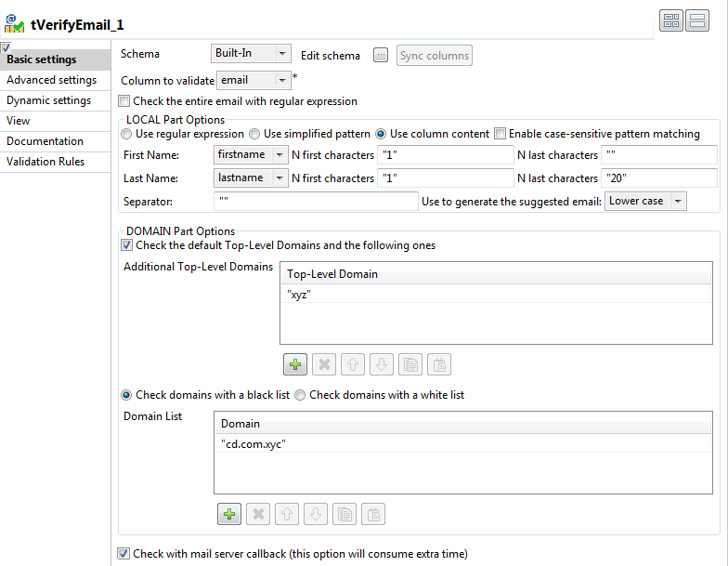Open the Advanced settings tab

coord(52,80)
